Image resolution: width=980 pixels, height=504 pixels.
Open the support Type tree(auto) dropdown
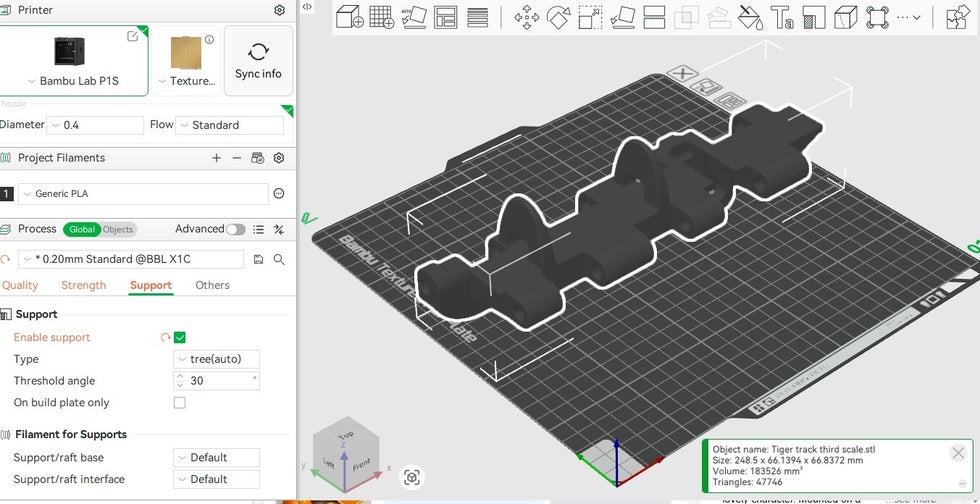216,359
